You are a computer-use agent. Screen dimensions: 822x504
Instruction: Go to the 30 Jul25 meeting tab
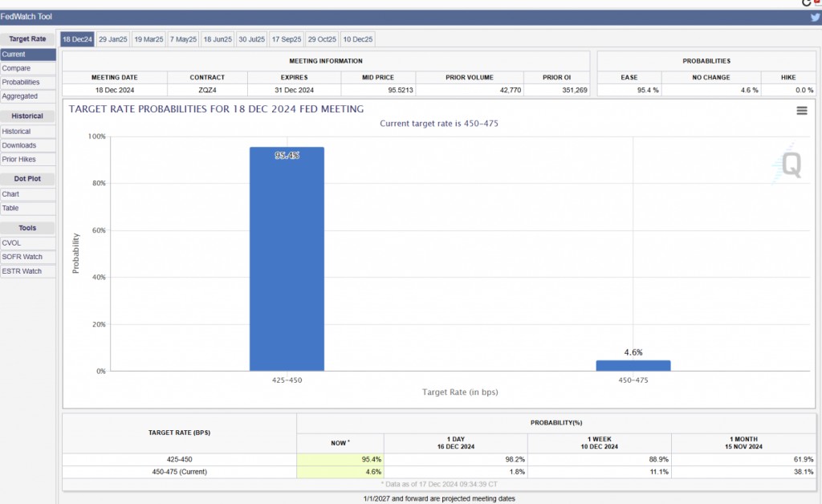[x=252, y=39]
